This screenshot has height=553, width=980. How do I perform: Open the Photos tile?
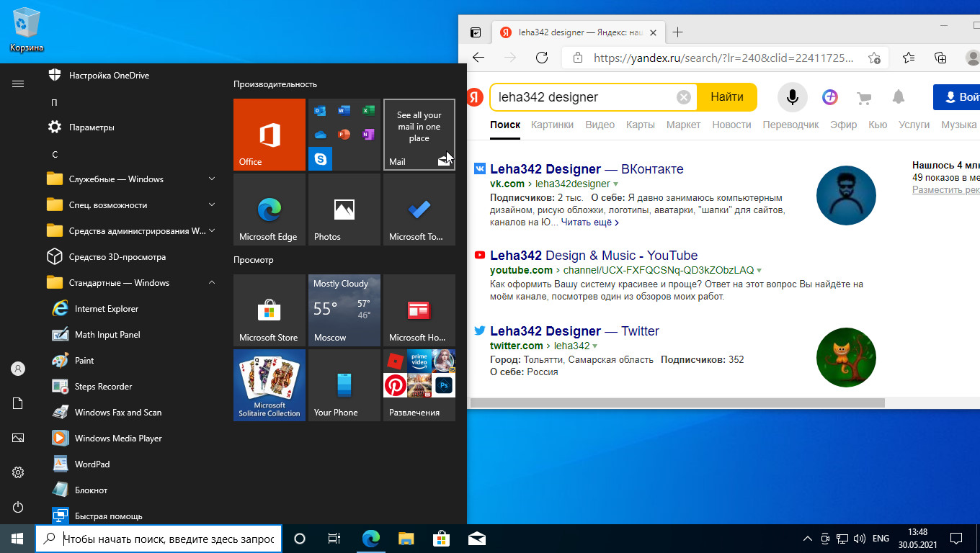344,210
